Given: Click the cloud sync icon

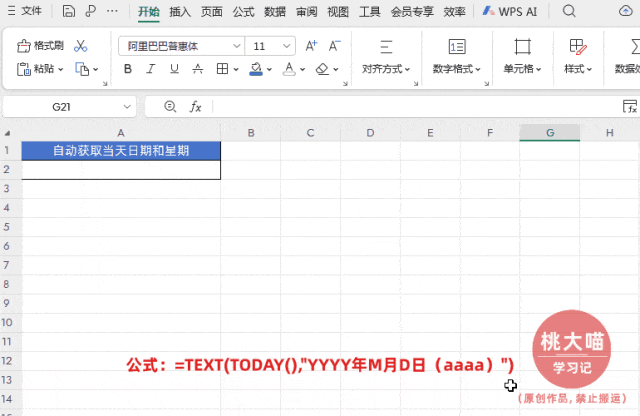Looking at the screenshot, I should point(625,11).
